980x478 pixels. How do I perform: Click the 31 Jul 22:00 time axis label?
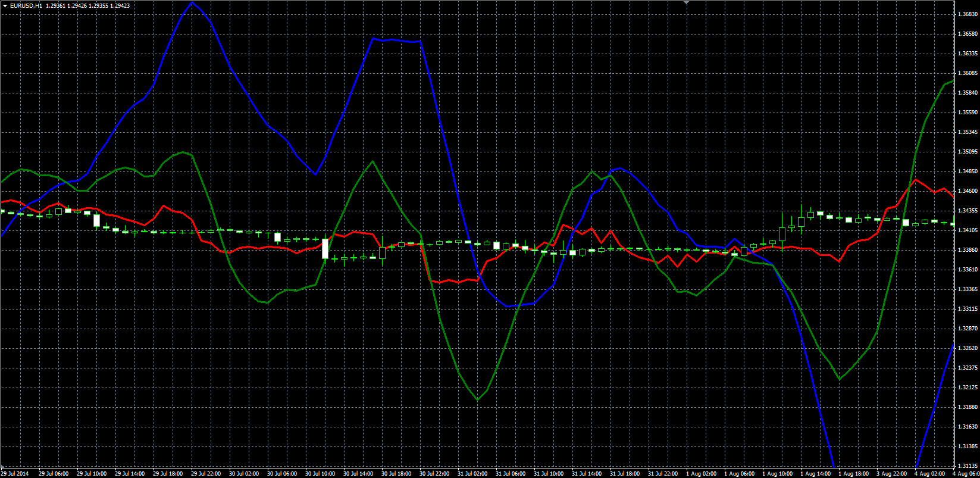[x=663, y=474]
